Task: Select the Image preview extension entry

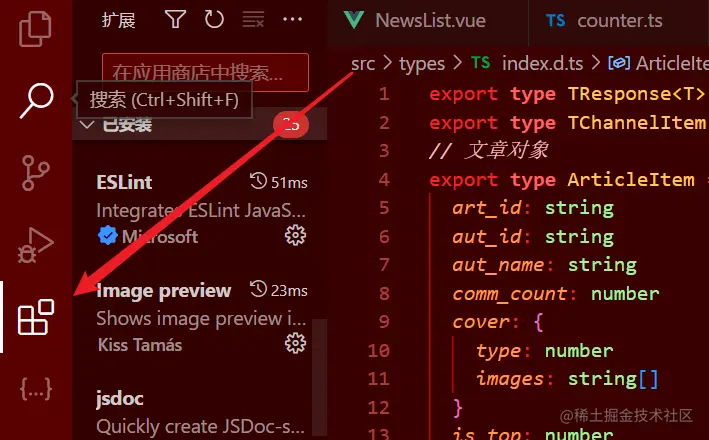Action: tap(199, 317)
